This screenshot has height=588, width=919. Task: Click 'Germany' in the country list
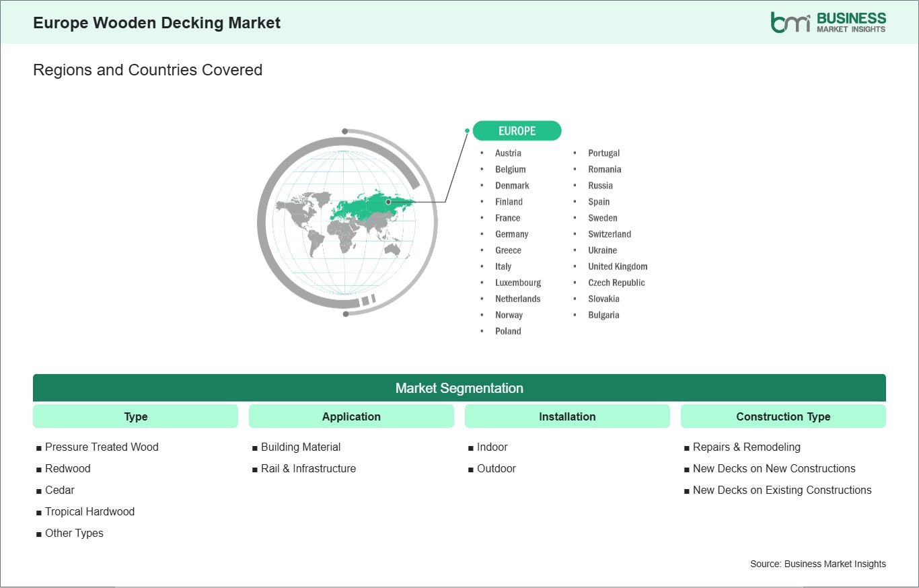512,234
